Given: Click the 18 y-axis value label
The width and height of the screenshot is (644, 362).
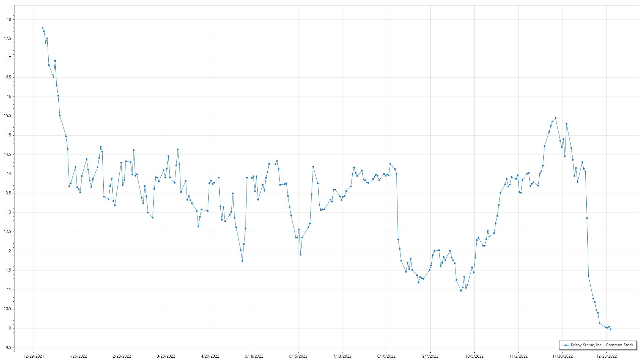Looking at the screenshot, I should coord(9,19).
